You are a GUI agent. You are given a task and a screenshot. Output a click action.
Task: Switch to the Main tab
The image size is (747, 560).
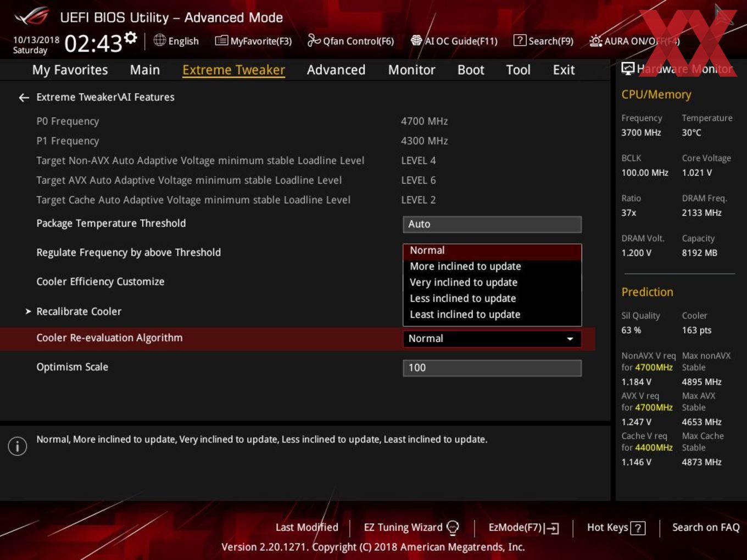tap(145, 70)
